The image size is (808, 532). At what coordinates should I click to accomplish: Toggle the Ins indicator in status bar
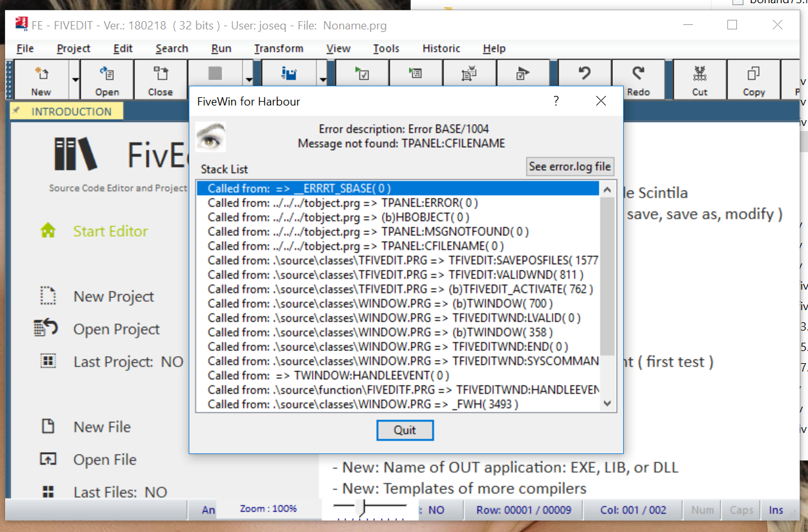[x=776, y=510]
